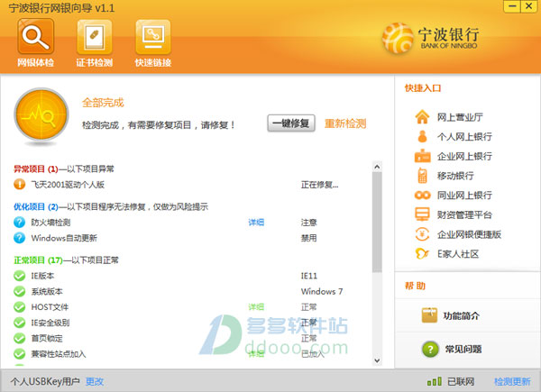Click the 全部完成 heading text
541x392 pixels.
point(103,103)
